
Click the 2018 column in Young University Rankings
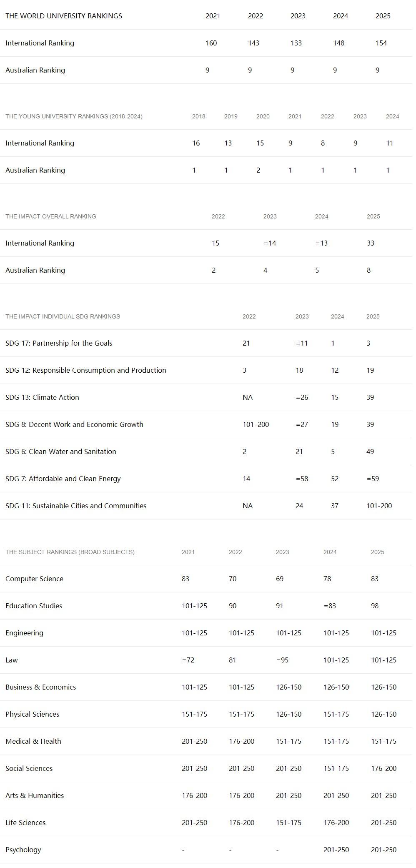tap(198, 116)
